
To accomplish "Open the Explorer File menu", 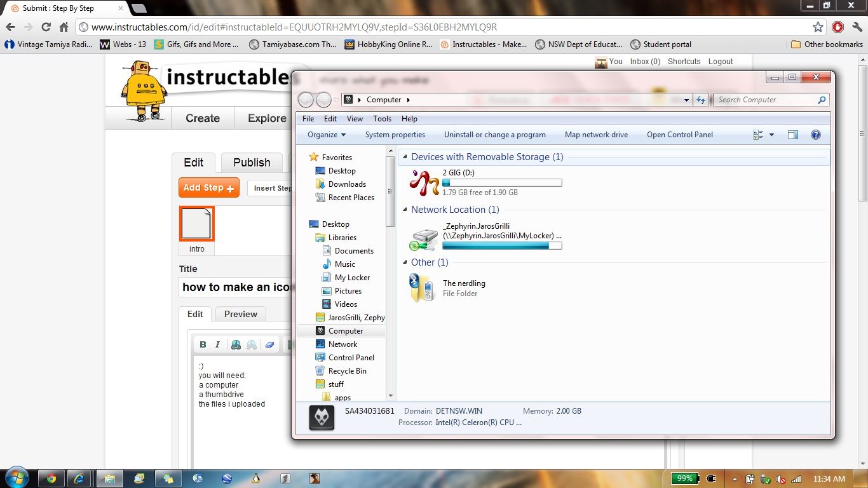I will click(308, 119).
